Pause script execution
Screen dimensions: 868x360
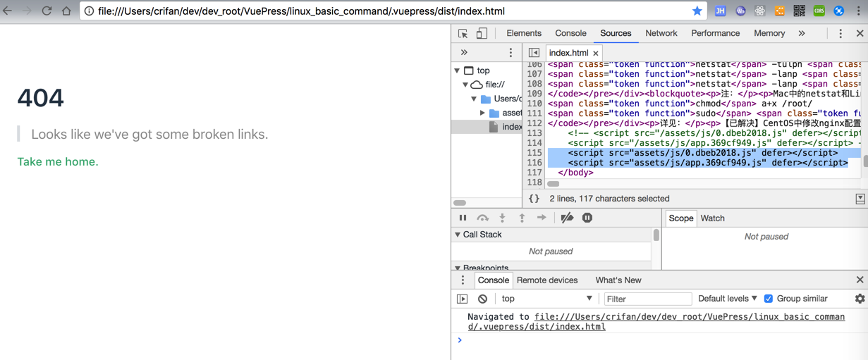pos(463,218)
